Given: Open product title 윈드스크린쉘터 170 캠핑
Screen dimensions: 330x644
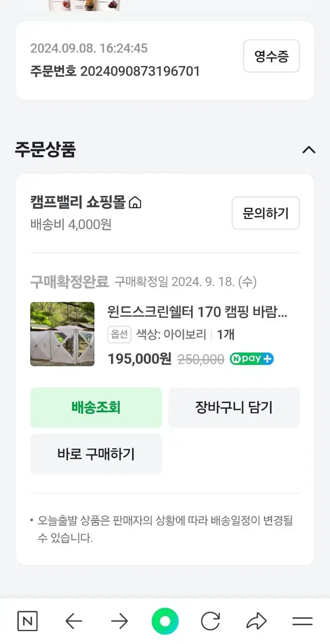Looking at the screenshot, I should coord(197,311).
